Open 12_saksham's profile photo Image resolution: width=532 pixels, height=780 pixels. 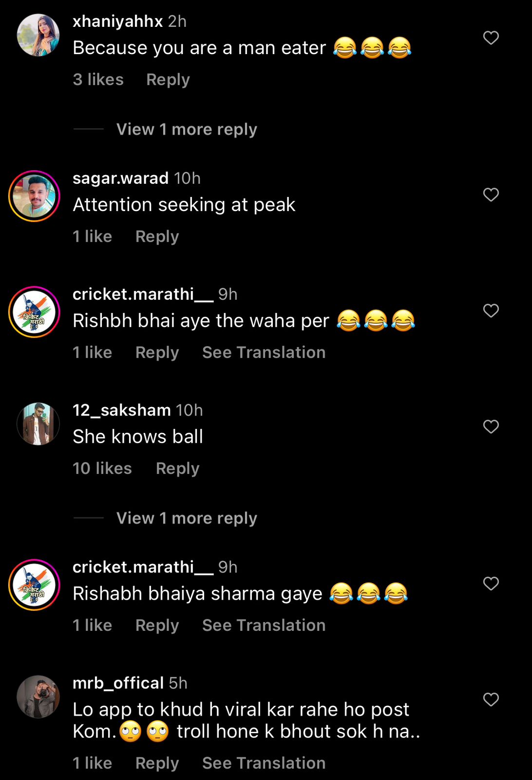tap(38, 424)
